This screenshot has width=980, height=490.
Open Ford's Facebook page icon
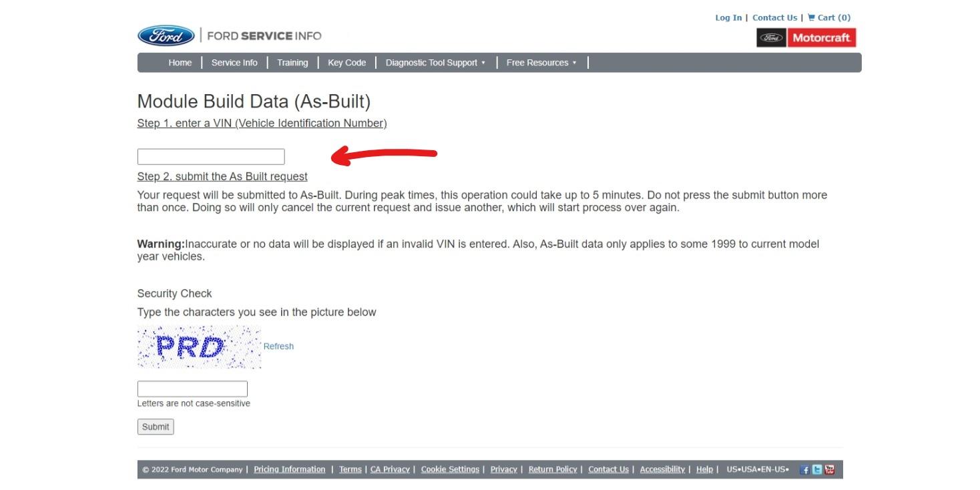805,469
